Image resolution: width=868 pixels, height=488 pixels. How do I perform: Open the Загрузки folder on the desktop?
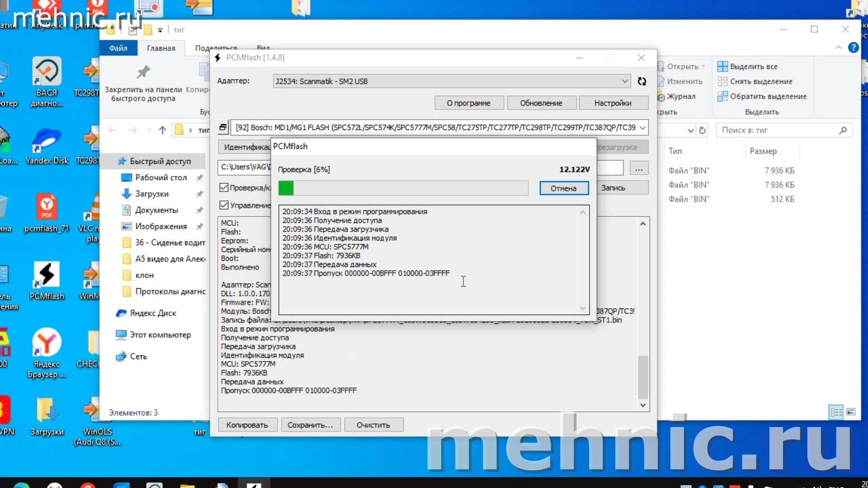tap(47, 417)
